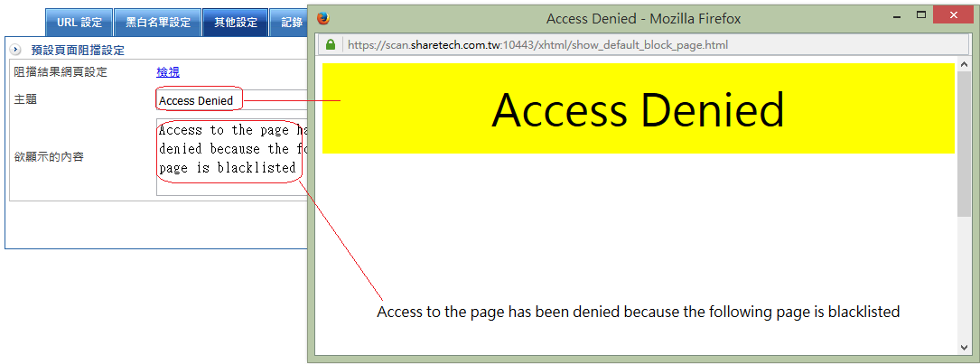Click the vertical scrollbar thumb
980x364 pixels.
[x=964, y=145]
